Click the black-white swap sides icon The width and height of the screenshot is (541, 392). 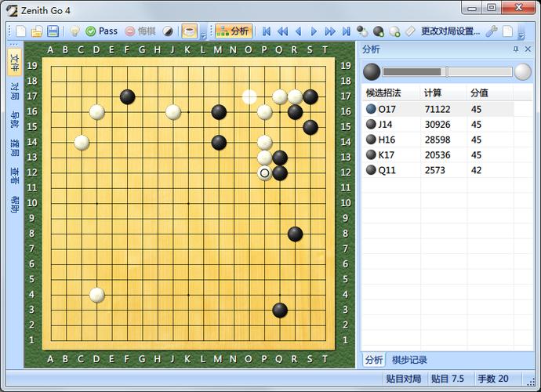tap(168, 31)
